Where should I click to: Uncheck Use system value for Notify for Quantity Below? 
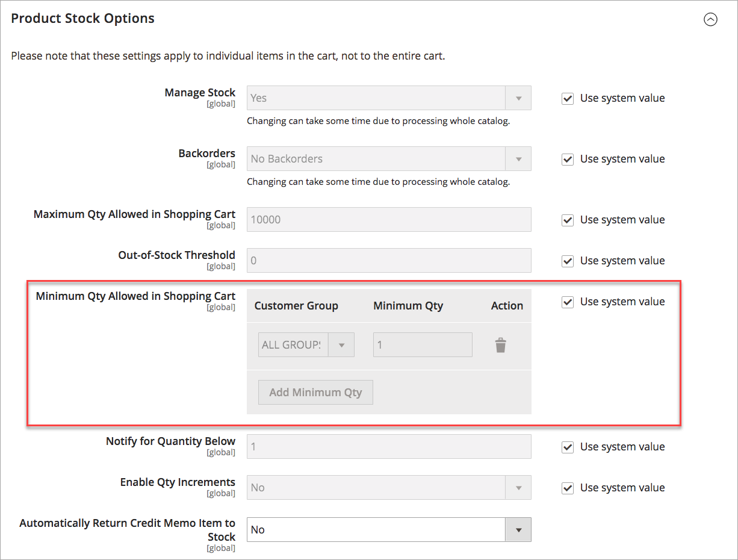pos(567,447)
